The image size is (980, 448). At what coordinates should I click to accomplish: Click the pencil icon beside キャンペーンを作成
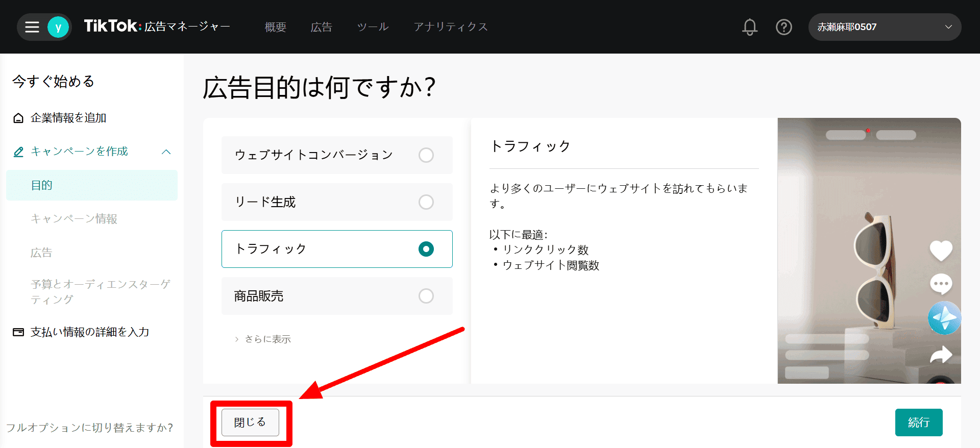tap(18, 152)
